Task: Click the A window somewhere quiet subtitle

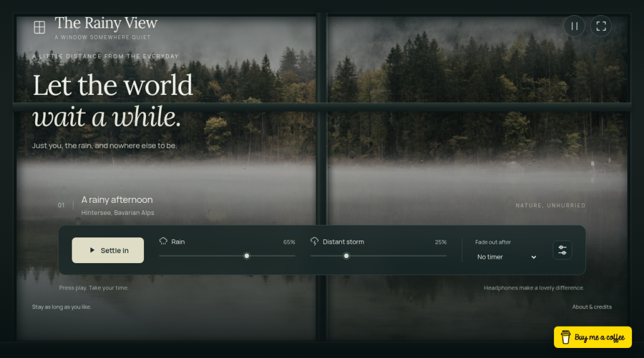Action: coord(103,37)
